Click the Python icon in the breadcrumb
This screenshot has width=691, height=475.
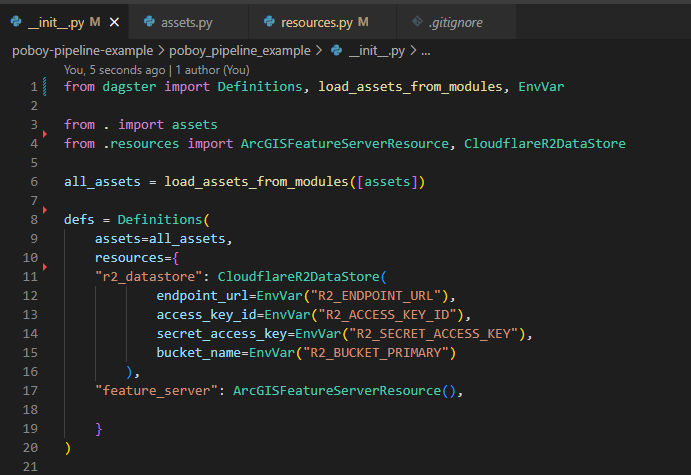tap(336, 51)
